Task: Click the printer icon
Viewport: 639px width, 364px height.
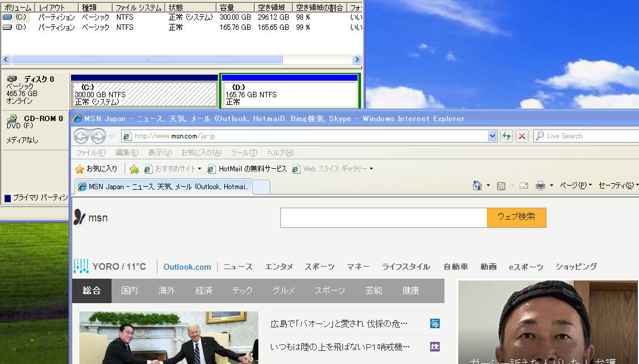Action: click(x=541, y=186)
